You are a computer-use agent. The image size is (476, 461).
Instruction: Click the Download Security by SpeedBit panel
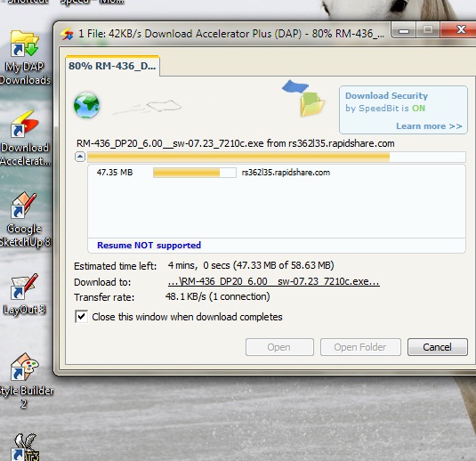403,109
